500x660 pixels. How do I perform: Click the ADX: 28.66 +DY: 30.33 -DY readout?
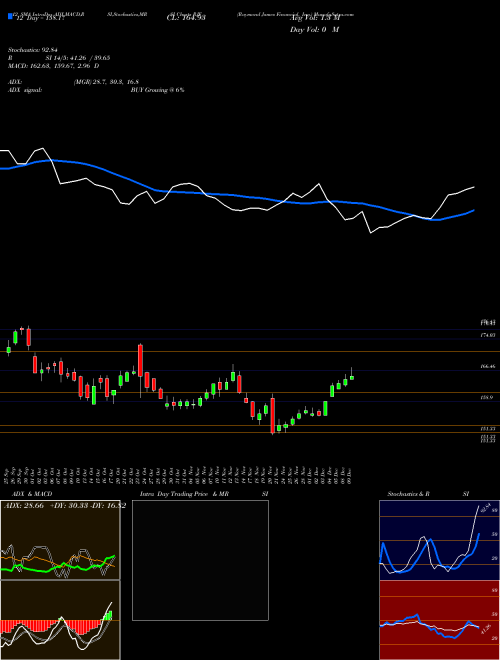click(65, 506)
